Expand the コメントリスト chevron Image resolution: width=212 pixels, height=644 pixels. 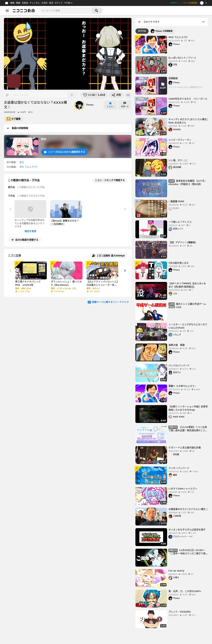pos(139,22)
